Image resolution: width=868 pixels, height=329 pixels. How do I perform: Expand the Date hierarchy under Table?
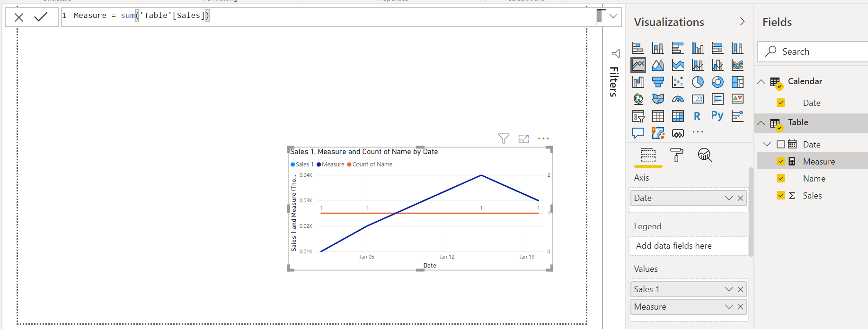(767, 144)
